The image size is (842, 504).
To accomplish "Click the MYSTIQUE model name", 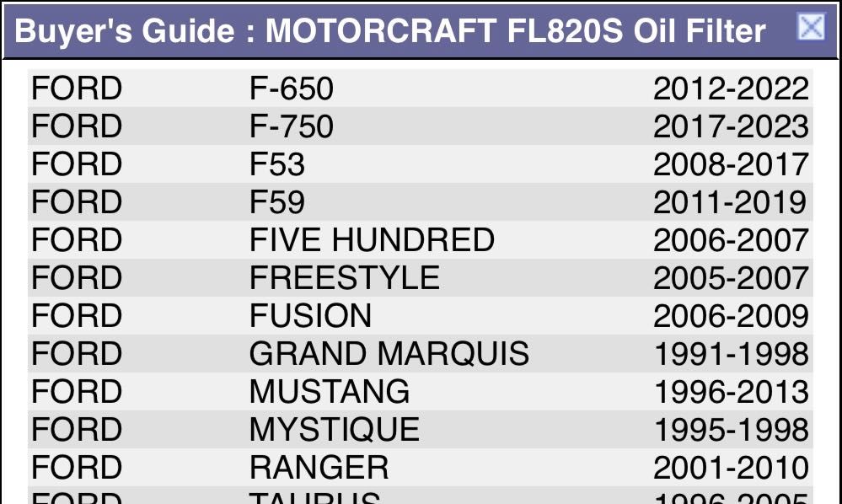I will [x=335, y=430].
